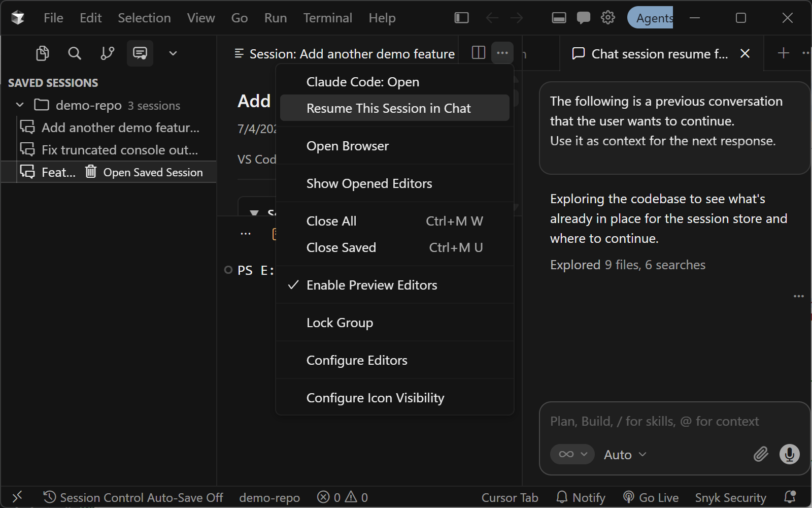Choose Claude Code: Open
The width and height of the screenshot is (812, 508).
[394, 82]
